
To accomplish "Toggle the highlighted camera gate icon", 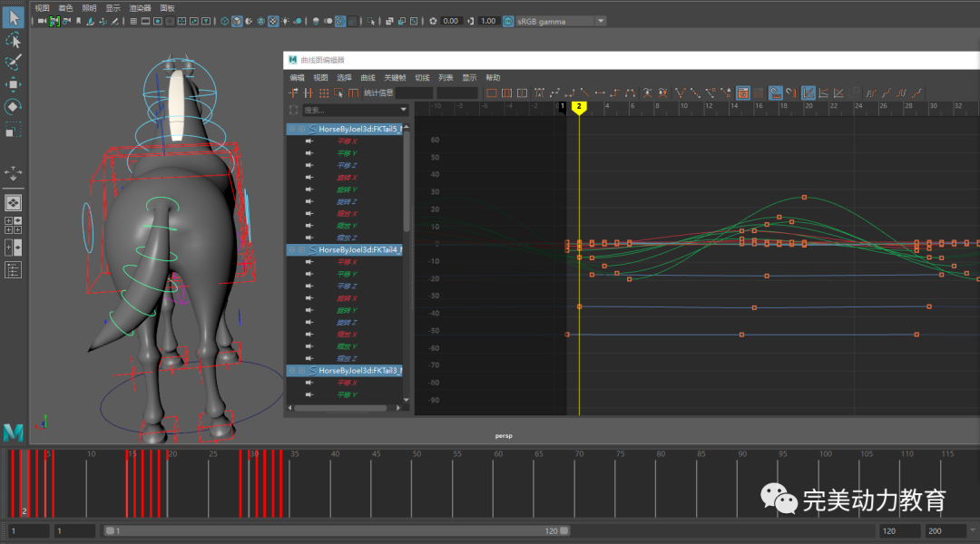I will [x=54, y=21].
